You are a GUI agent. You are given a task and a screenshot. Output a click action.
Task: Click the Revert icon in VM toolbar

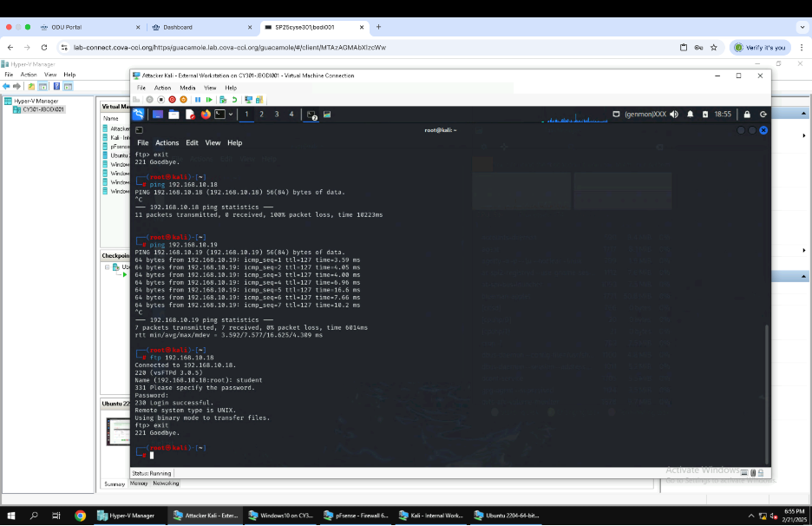tap(234, 100)
